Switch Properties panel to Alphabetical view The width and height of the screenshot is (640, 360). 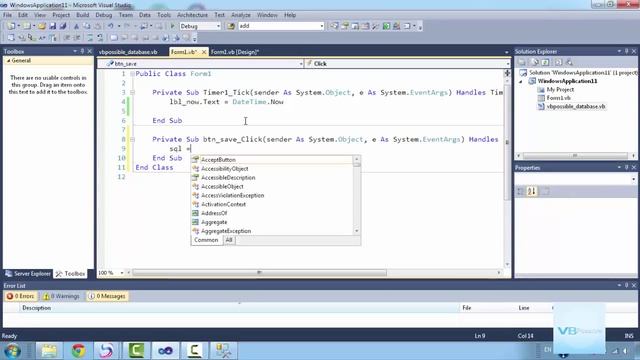coord(531,191)
